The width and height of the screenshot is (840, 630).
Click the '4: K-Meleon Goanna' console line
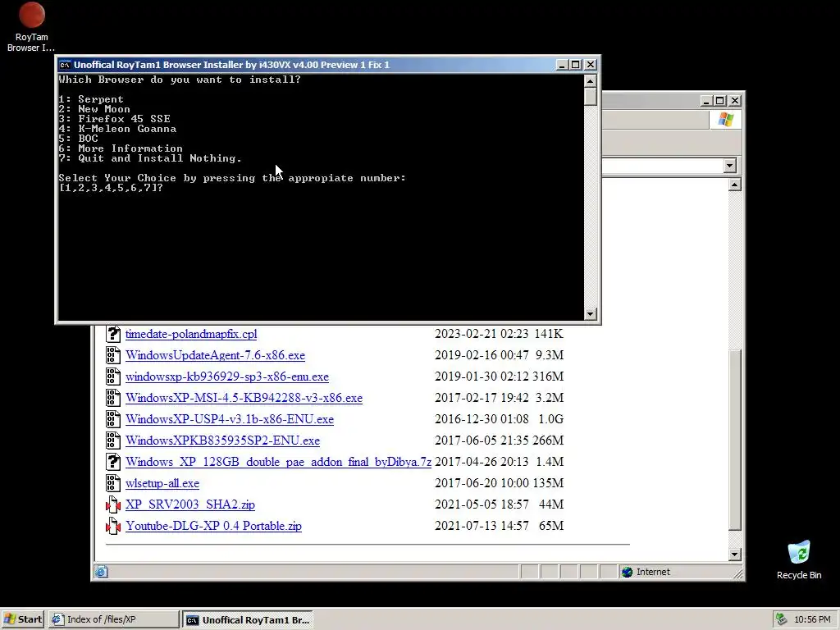tap(117, 129)
